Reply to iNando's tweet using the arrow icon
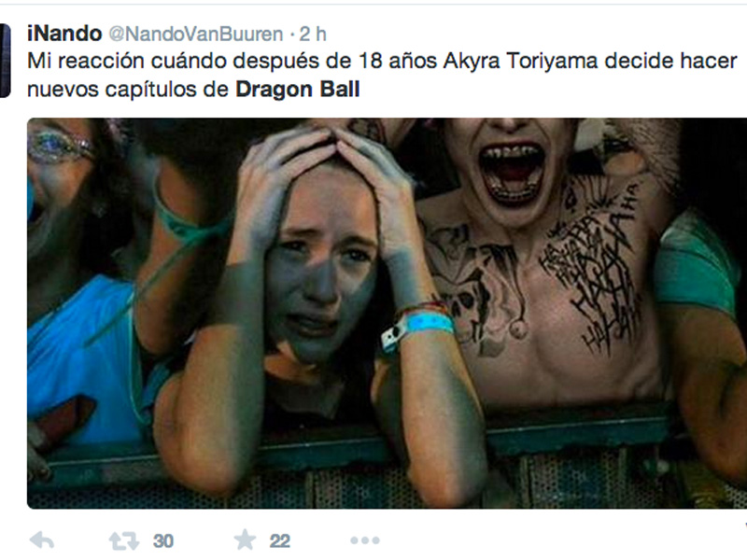Image resolution: width=747 pixels, height=560 pixels. point(42,540)
